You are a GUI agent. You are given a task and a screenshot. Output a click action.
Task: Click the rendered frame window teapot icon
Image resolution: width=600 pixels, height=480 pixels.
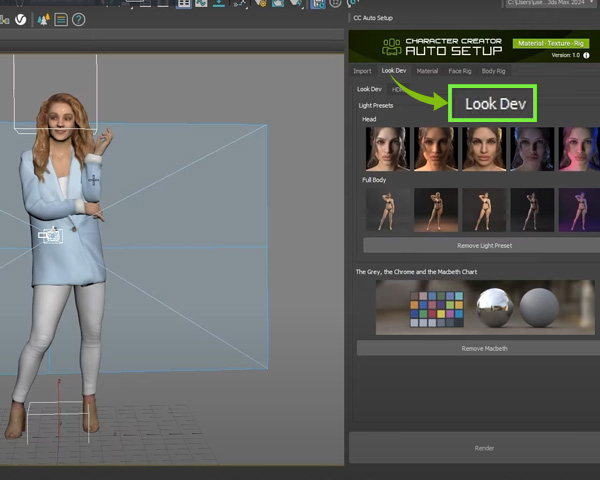(278, 3)
